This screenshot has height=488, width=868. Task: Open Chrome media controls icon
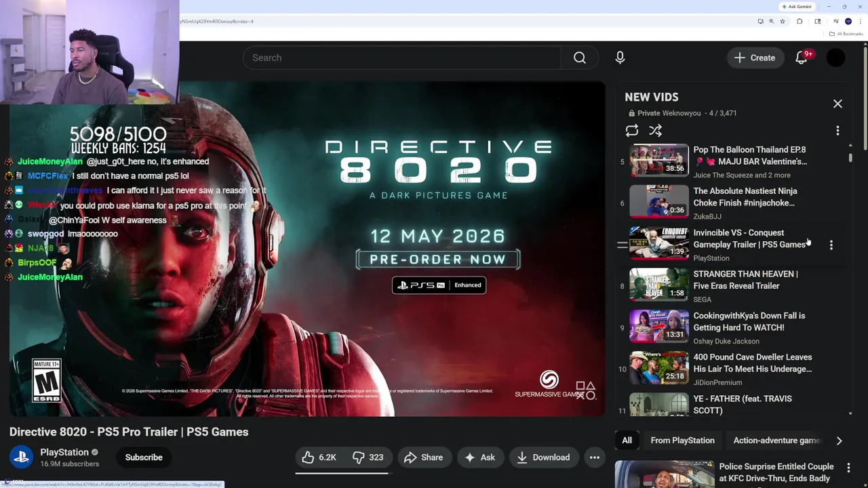pyautogui.click(x=836, y=21)
